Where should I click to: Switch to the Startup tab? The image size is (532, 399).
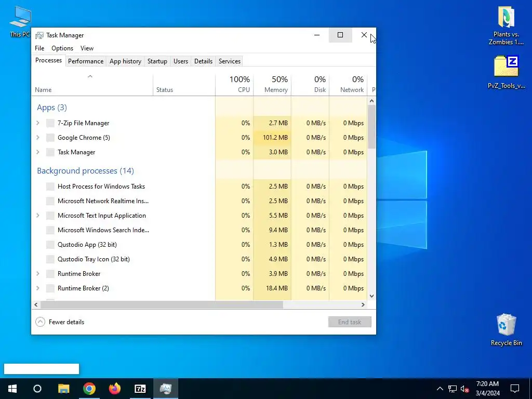tap(157, 61)
